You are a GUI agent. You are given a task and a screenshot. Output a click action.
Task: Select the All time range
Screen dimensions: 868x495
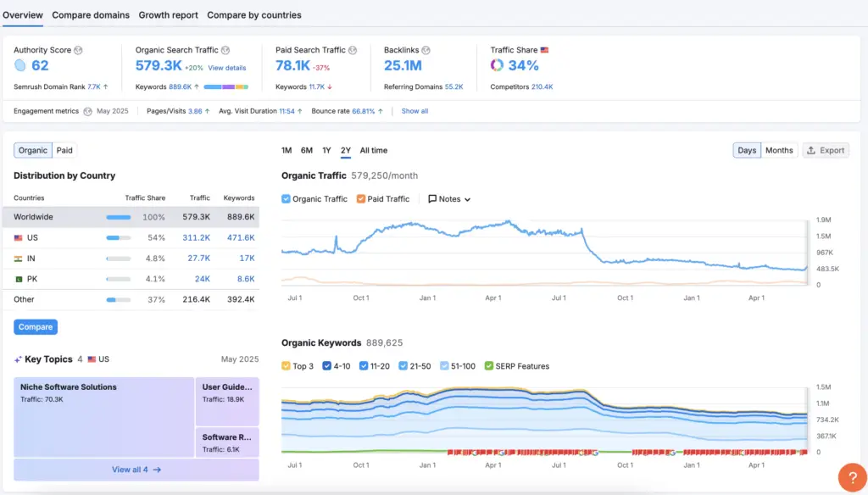pyautogui.click(x=374, y=151)
